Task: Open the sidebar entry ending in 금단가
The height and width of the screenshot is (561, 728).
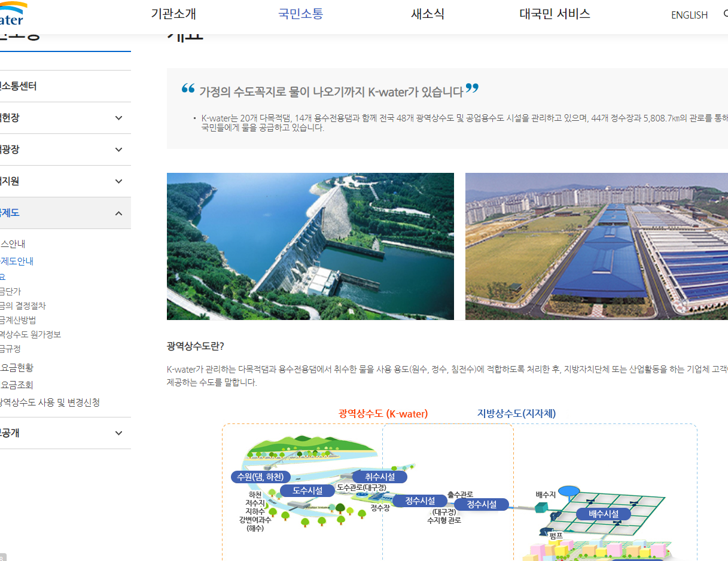Action: pyautogui.click(x=11, y=291)
